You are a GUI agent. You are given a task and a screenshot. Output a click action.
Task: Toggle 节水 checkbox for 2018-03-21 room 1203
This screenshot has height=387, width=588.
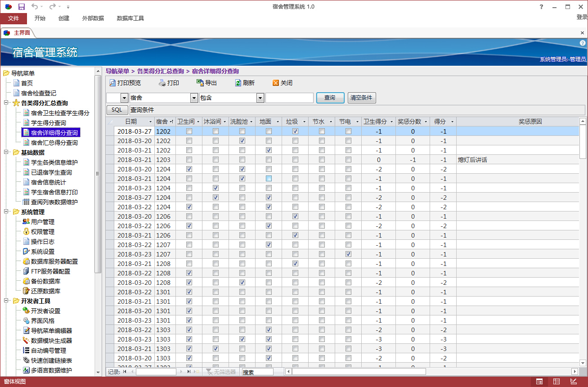click(322, 160)
